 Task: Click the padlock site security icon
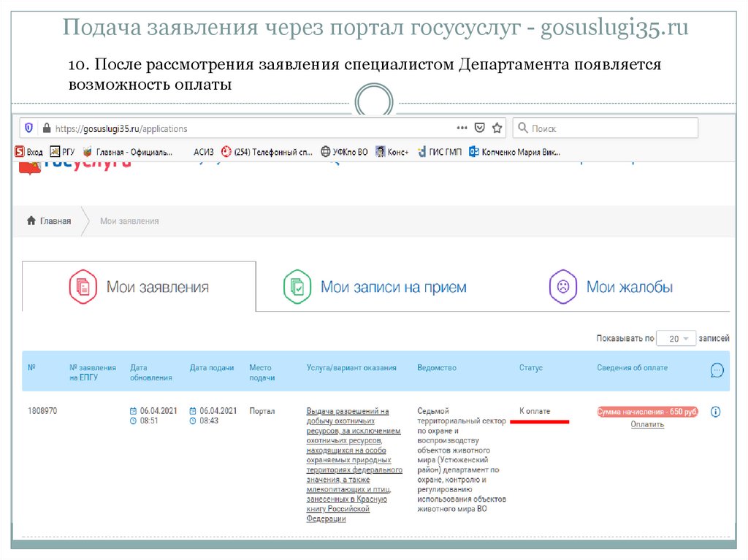point(47,128)
